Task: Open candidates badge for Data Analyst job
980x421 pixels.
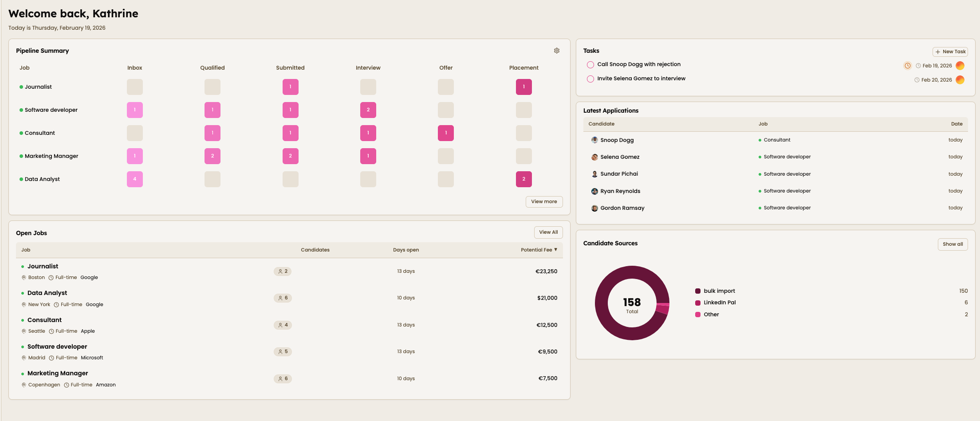Action: (x=283, y=298)
